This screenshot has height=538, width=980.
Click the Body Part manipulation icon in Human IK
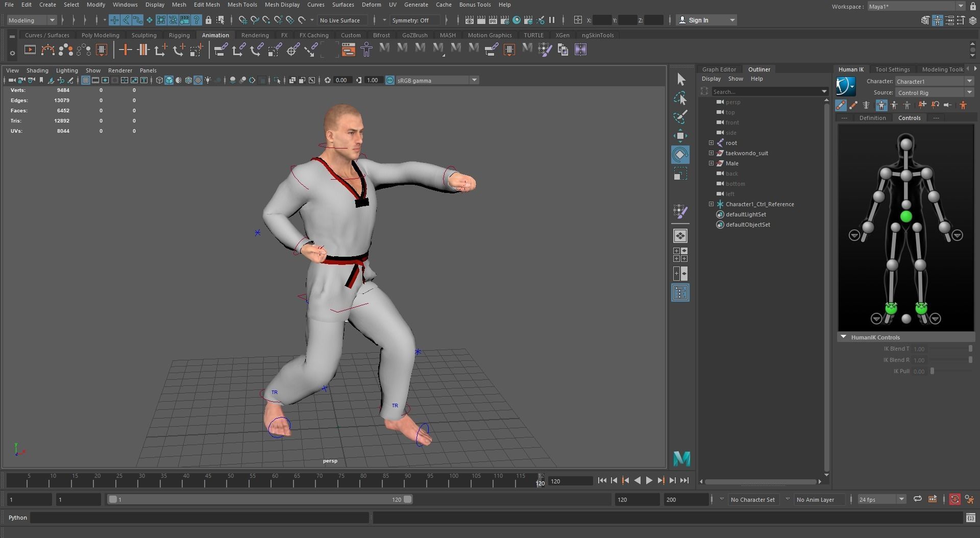tap(894, 106)
